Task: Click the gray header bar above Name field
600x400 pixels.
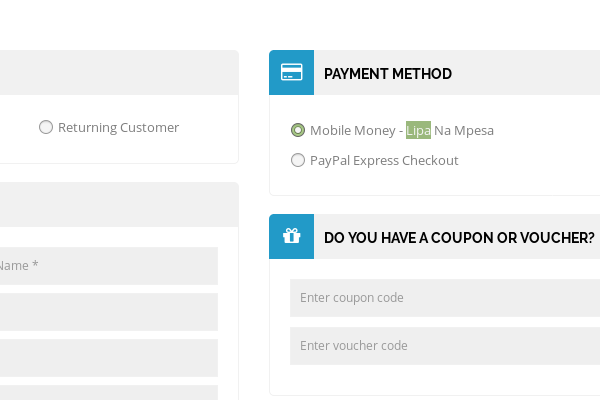Action: 118,204
